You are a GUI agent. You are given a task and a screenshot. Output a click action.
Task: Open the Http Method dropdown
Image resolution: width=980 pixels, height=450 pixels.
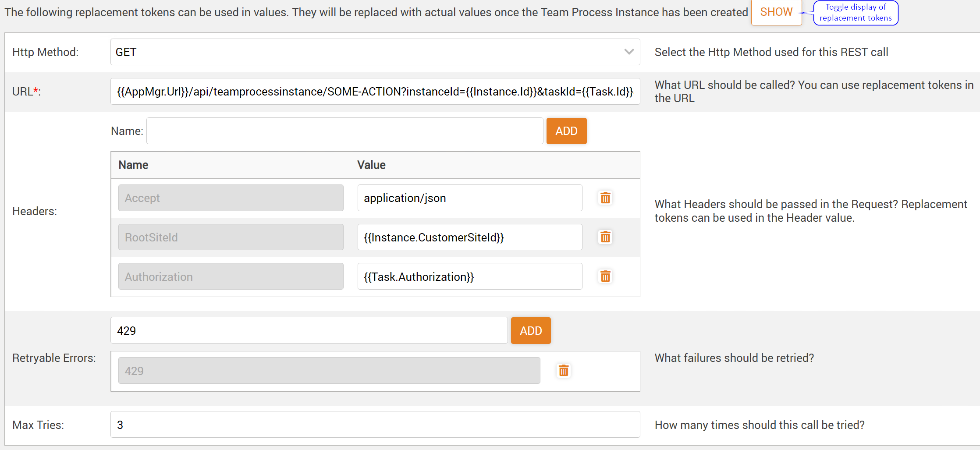[x=375, y=52]
